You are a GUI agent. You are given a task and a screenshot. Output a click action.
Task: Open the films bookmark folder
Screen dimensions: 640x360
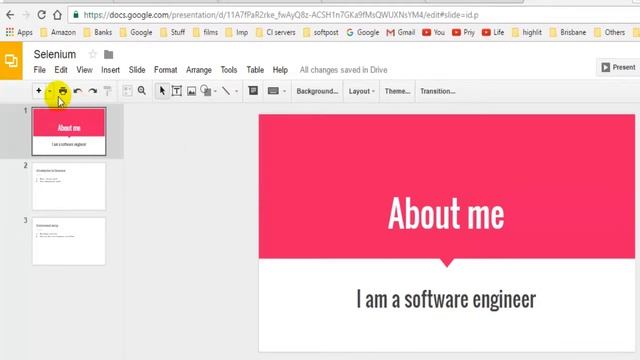pyautogui.click(x=205, y=32)
